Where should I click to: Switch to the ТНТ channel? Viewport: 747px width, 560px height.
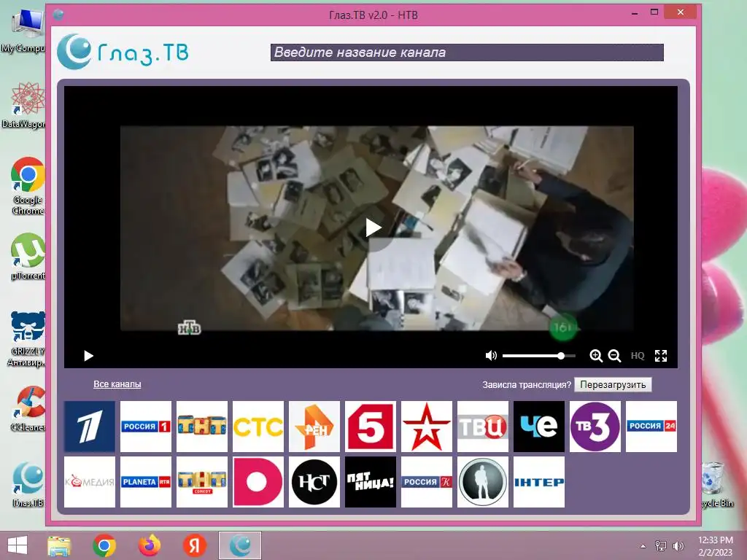[202, 426]
